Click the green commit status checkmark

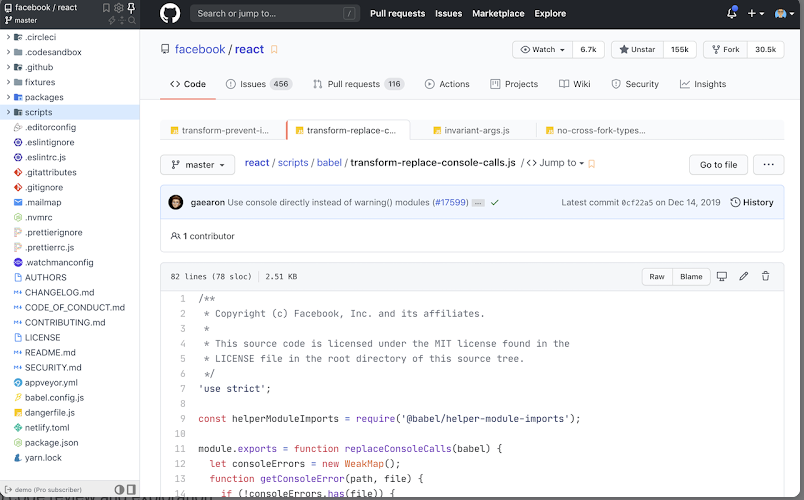pos(494,203)
